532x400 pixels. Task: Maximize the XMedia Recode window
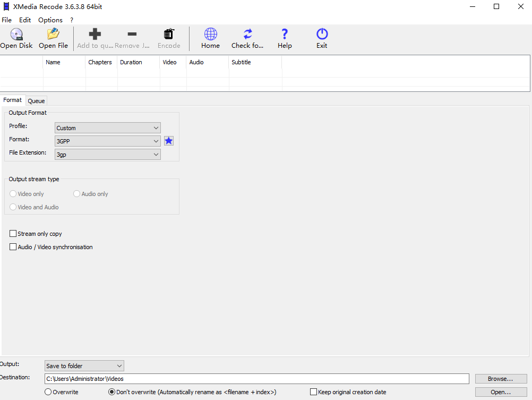pyautogui.click(x=496, y=6)
